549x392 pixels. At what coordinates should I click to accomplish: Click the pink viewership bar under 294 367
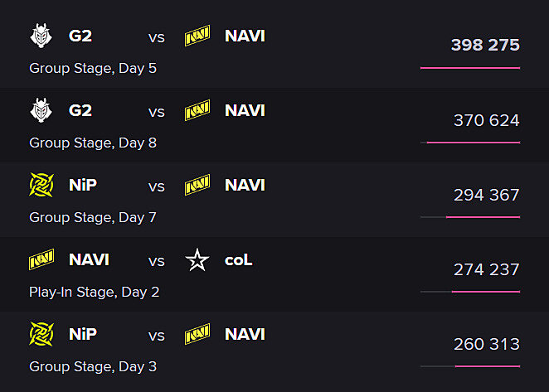coord(483,217)
